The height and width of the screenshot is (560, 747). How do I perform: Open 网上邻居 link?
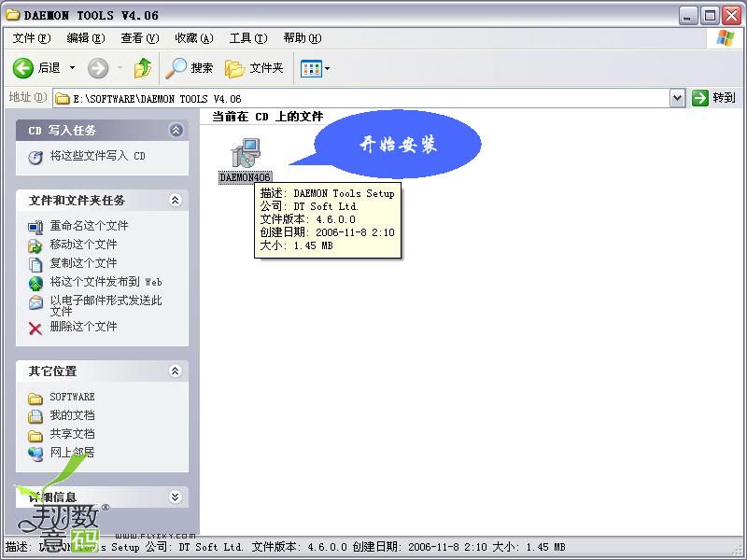(72, 453)
